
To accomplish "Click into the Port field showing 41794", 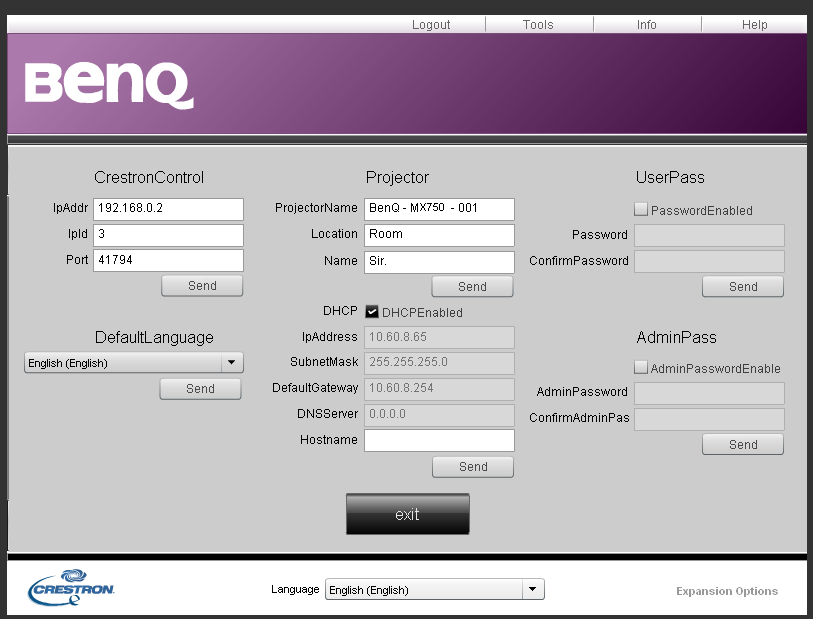I will point(169,260).
